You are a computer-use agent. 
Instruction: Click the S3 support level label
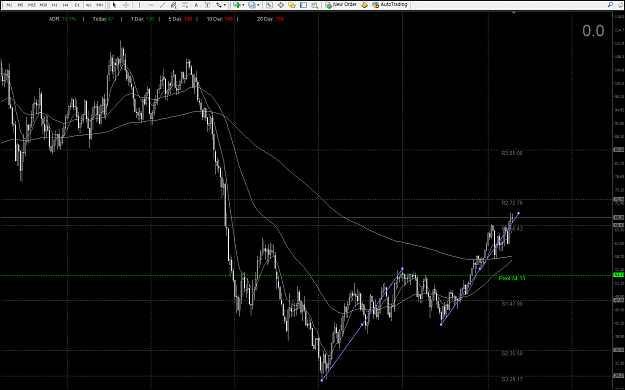click(x=512, y=379)
